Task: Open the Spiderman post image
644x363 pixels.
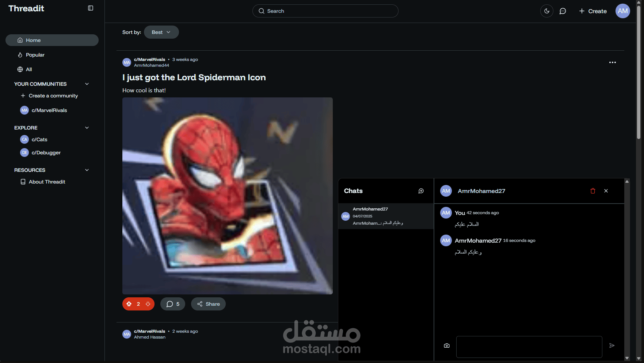Action: tap(228, 196)
